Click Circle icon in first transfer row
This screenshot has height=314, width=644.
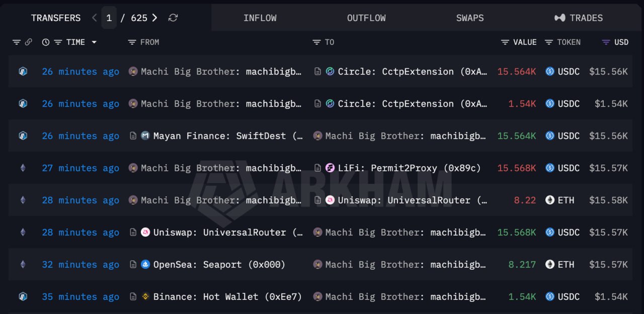[330, 71]
